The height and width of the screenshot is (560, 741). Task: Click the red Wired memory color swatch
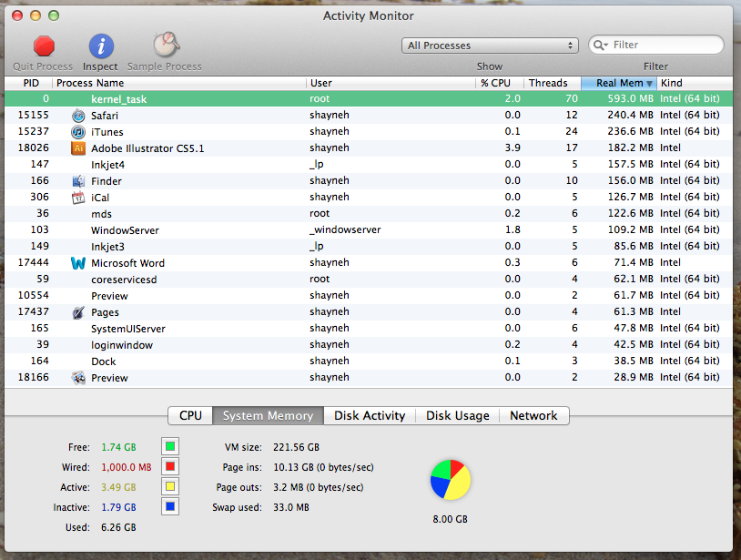point(170,466)
